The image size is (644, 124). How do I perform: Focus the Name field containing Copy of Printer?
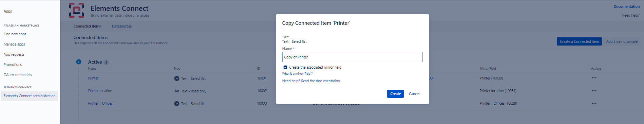[352, 57]
